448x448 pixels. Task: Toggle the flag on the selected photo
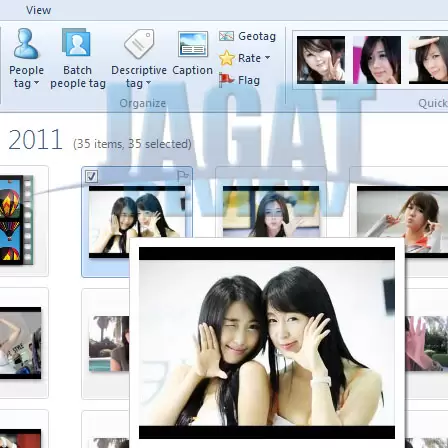tap(183, 176)
